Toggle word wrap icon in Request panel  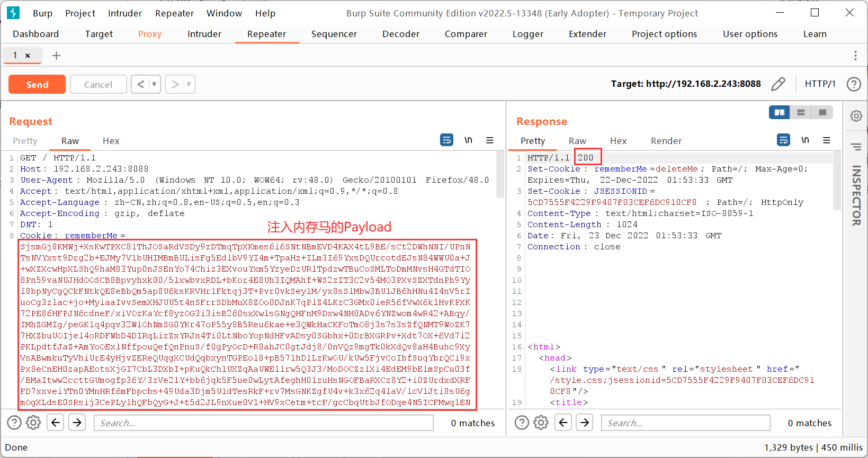point(446,140)
